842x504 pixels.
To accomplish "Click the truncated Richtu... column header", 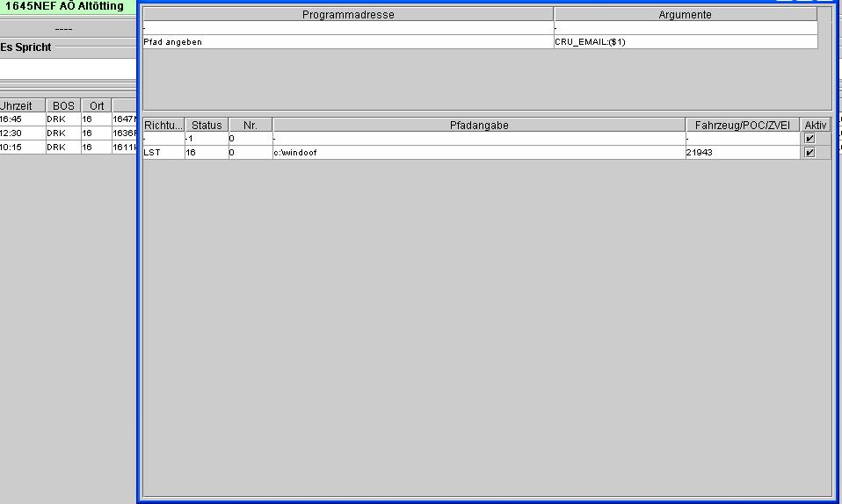I will pos(163,126).
